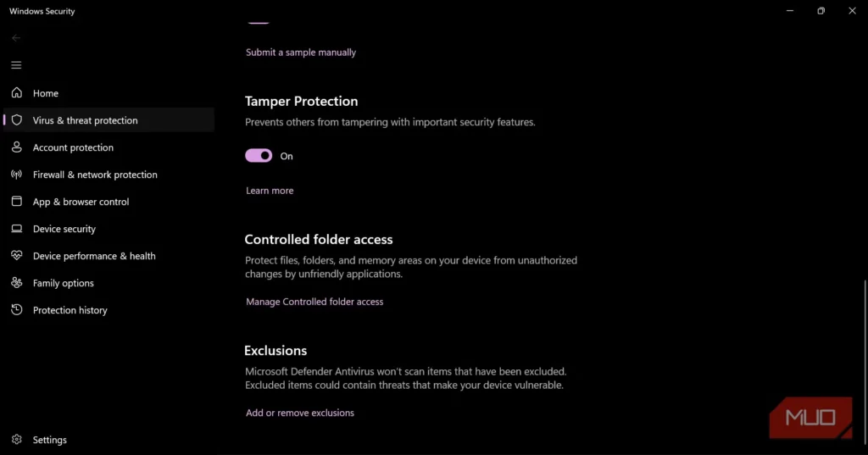Click the Device security laptop icon
The height and width of the screenshot is (455, 868).
pos(16,229)
